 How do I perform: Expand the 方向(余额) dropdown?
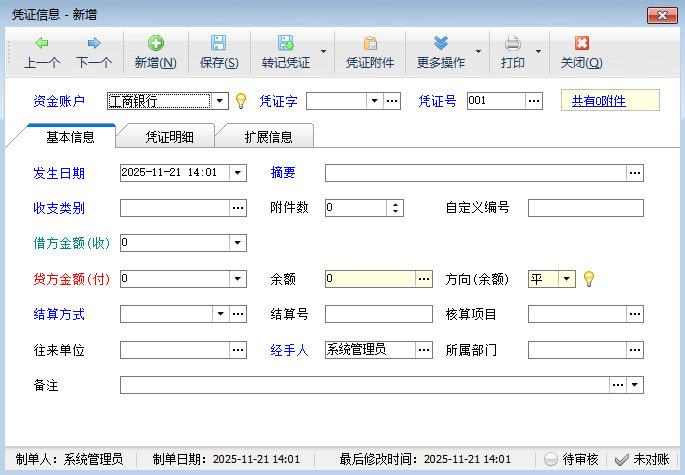567,279
